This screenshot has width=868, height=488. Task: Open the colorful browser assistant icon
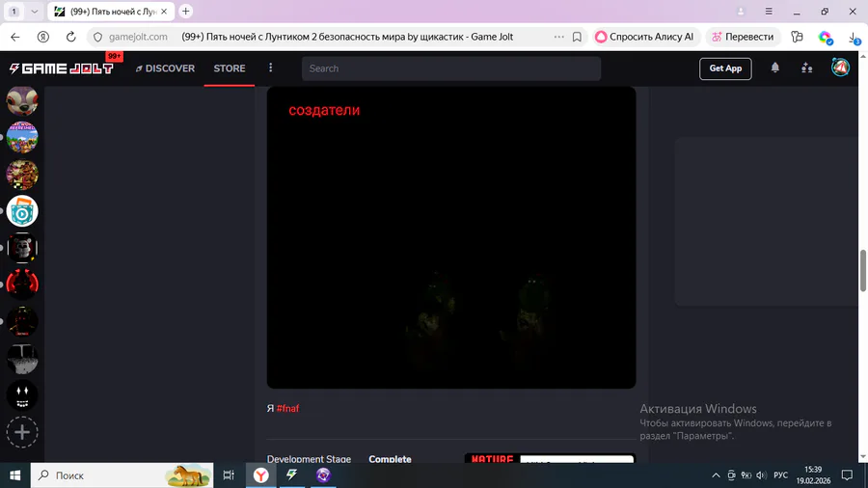pos(826,37)
